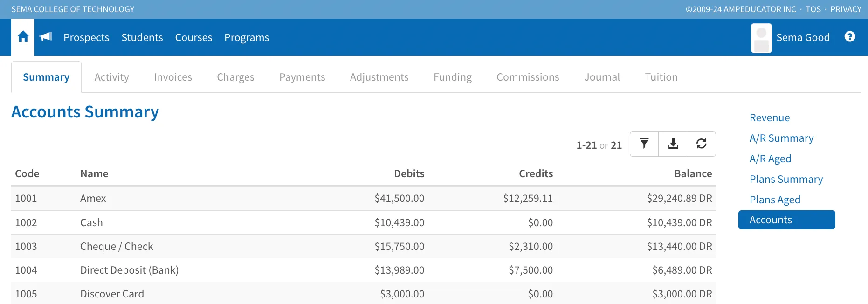Sort by the Code column header
The width and height of the screenshot is (868, 304).
pos(27,173)
